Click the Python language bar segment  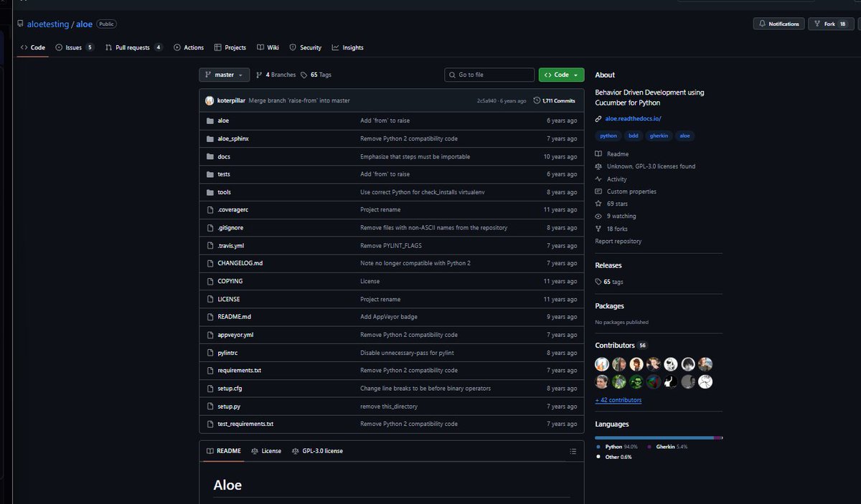tap(654, 437)
